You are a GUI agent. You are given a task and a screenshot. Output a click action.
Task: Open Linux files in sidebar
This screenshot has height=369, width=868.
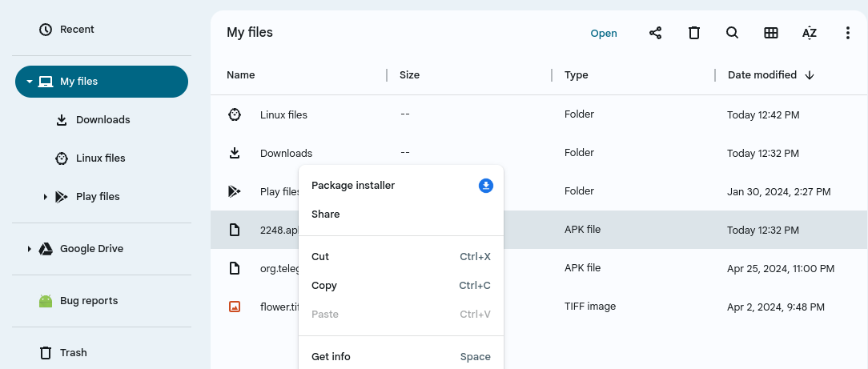coord(101,158)
